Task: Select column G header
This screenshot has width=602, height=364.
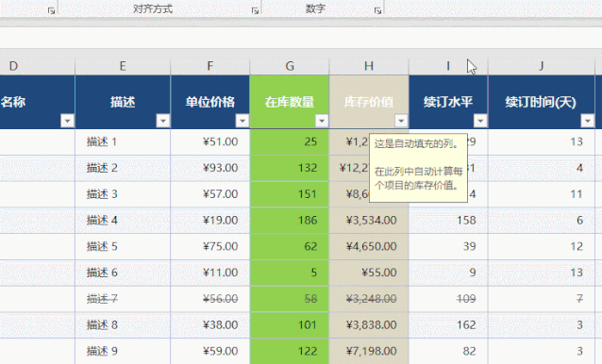Action: click(x=290, y=66)
